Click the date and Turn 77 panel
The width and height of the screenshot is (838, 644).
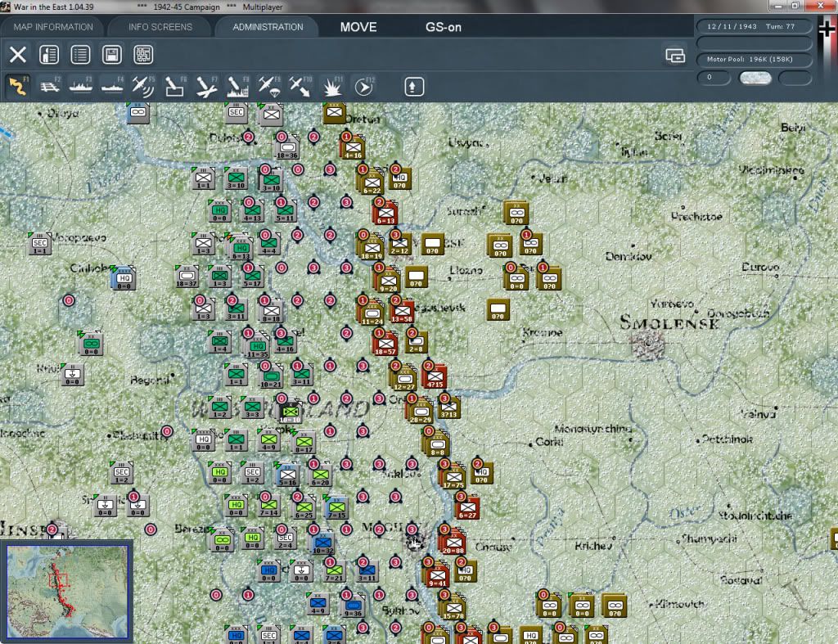754,26
